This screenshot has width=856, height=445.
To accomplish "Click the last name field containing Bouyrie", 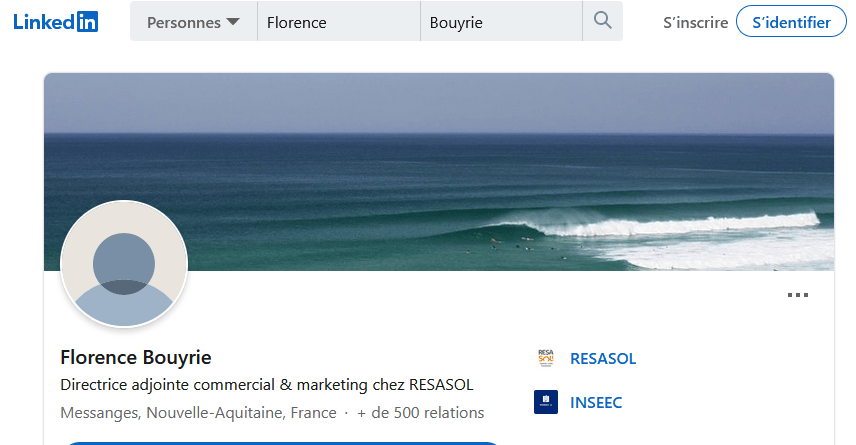I will [500, 22].
